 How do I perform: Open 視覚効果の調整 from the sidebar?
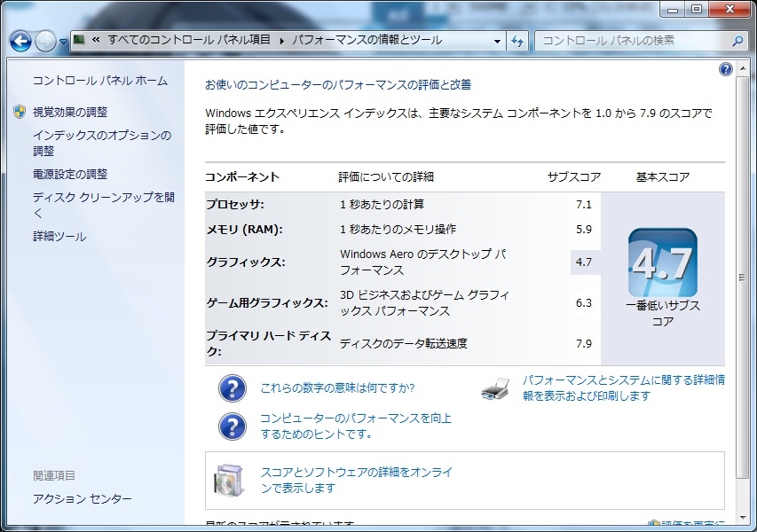click(69, 112)
